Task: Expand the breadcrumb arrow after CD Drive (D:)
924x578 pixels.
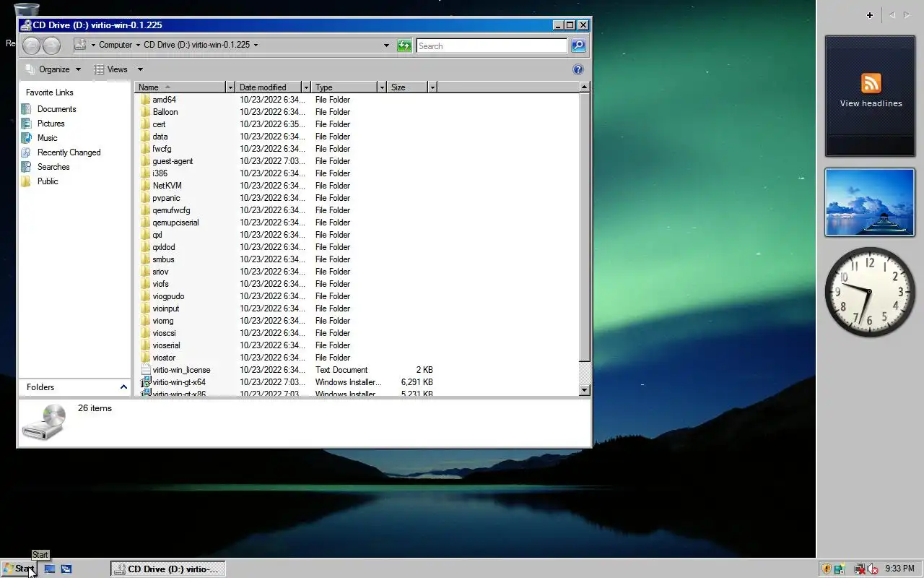Action: 256,45
